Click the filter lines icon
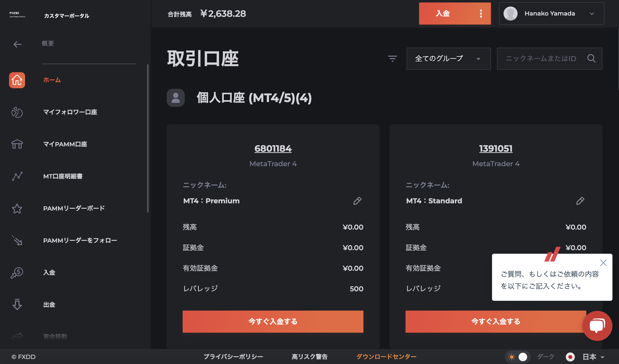The width and height of the screenshot is (619, 364). tap(393, 59)
